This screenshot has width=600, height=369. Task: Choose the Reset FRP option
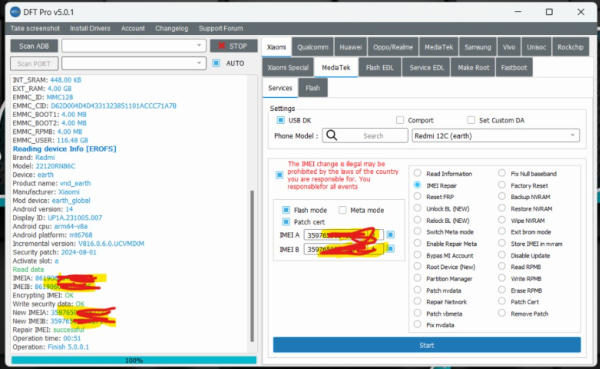pyautogui.click(x=417, y=196)
